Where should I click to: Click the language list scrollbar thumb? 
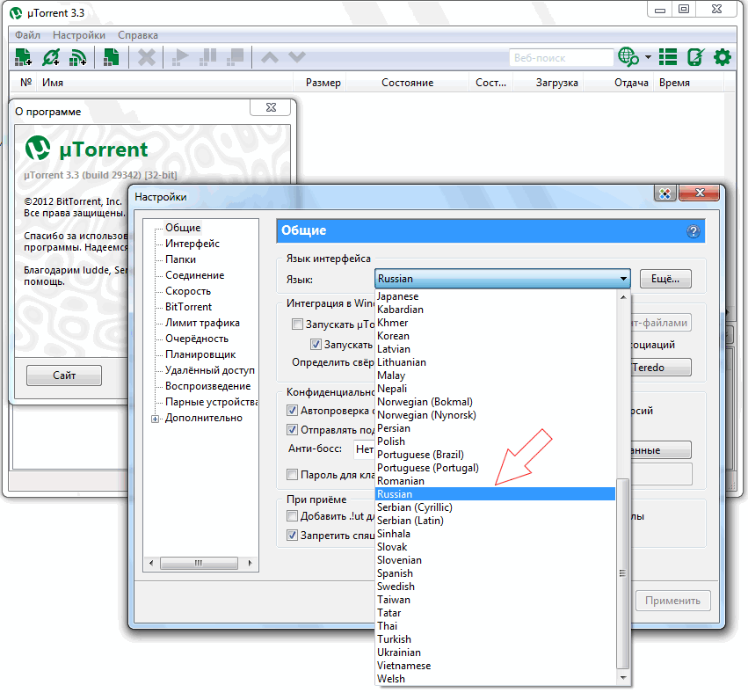(622, 573)
